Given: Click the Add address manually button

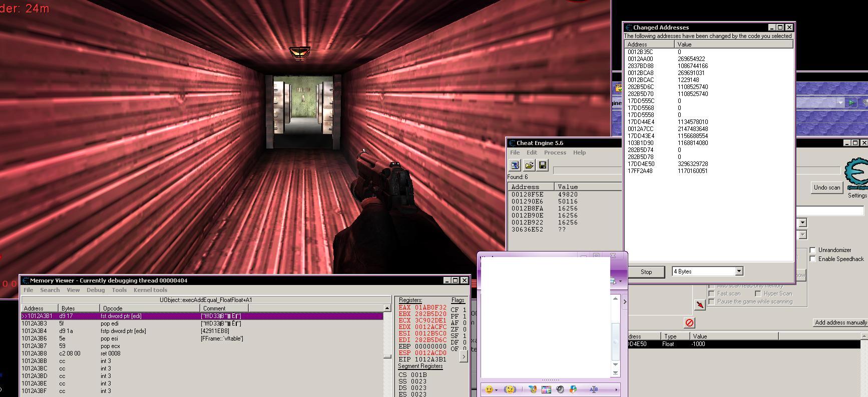Looking at the screenshot, I should click(x=840, y=322).
